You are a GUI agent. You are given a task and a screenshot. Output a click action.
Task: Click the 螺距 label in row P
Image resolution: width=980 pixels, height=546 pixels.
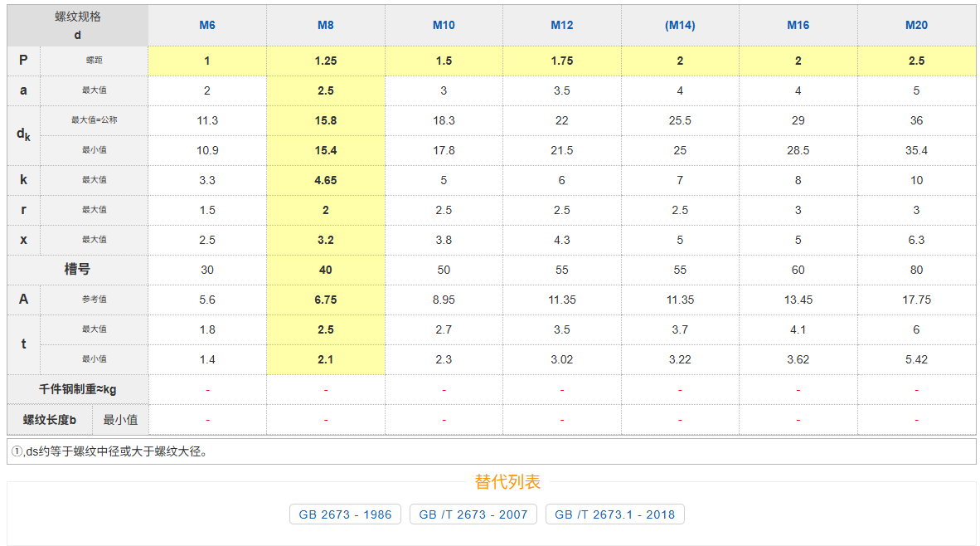tap(95, 61)
